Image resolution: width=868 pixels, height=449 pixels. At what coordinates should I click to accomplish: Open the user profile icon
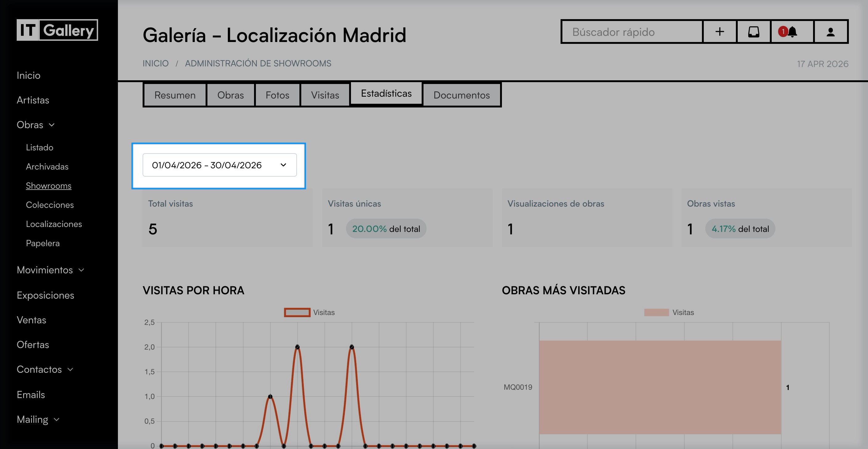coord(830,32)
